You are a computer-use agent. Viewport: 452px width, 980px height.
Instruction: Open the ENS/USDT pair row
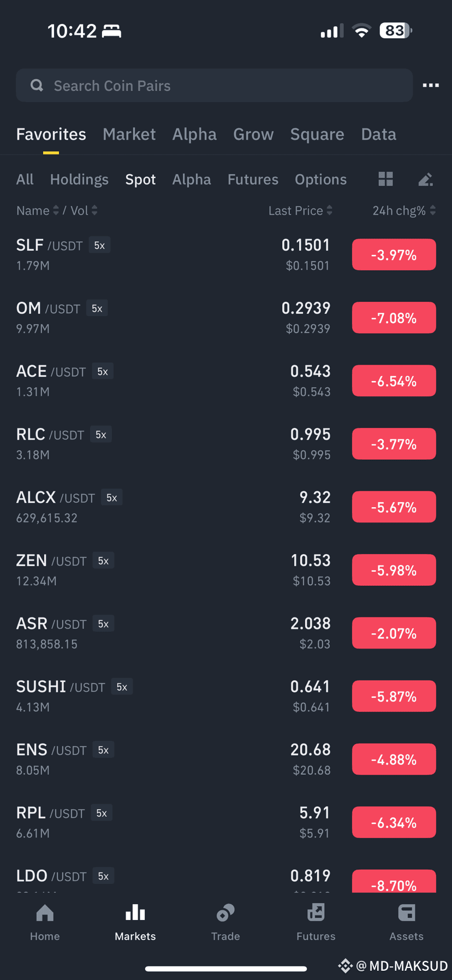pos(226,759)
